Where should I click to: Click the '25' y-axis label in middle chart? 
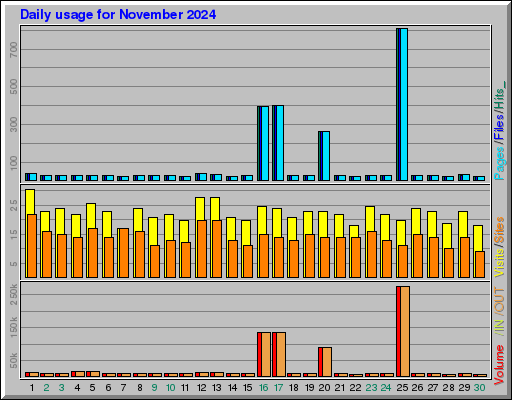click(14, 206)
